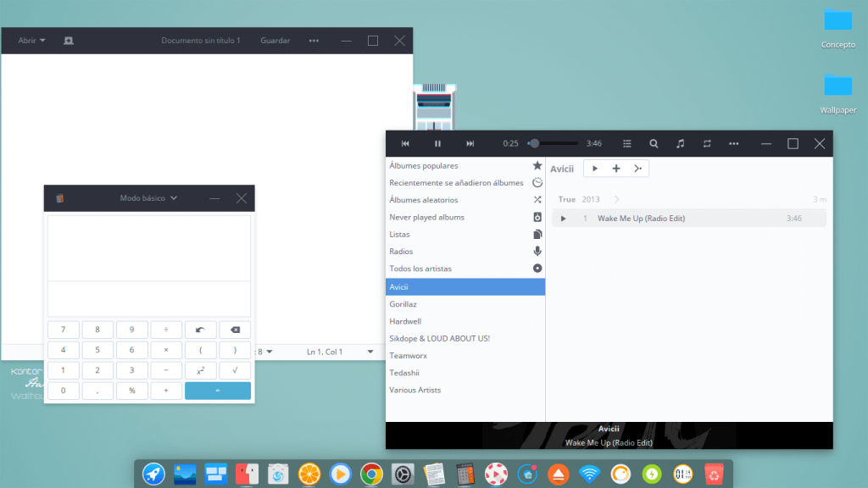This screenshot has height=488, width=868.
Task: Click the shuffle icon beside Álbumes aleatorios
Action: [x=537, y=200]
